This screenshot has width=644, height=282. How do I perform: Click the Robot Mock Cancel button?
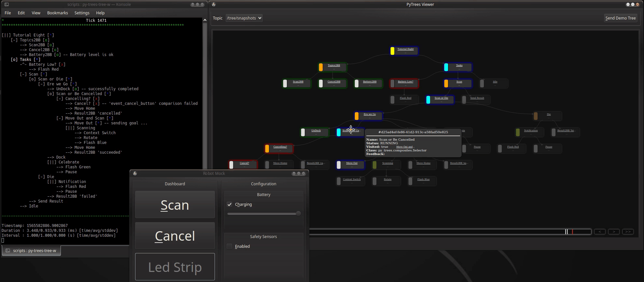click(175, 236)
